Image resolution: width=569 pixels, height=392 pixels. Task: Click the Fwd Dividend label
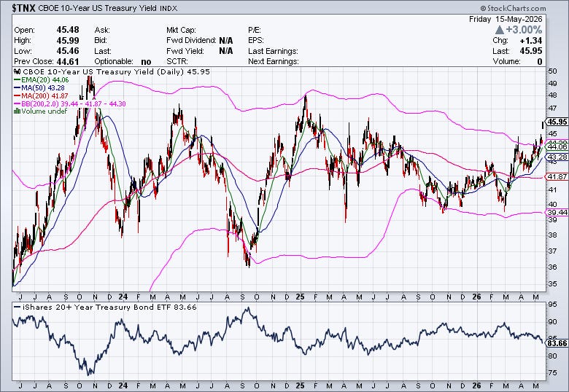191,41
